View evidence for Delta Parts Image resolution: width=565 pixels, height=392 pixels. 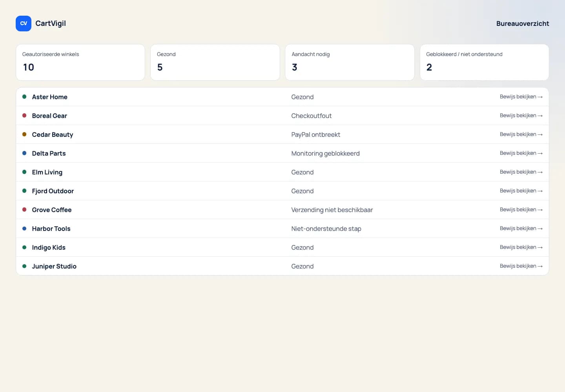[x=521, y=153]
